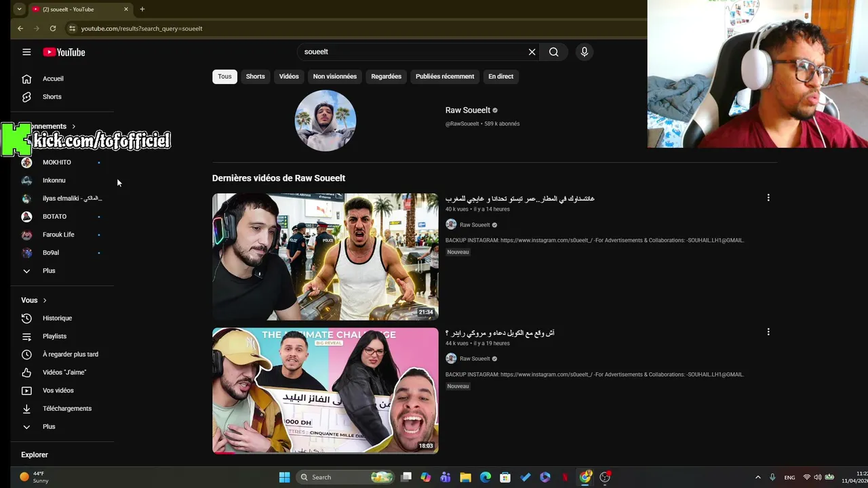Open the YouTube hamburger guide menu

coord(26,52)
